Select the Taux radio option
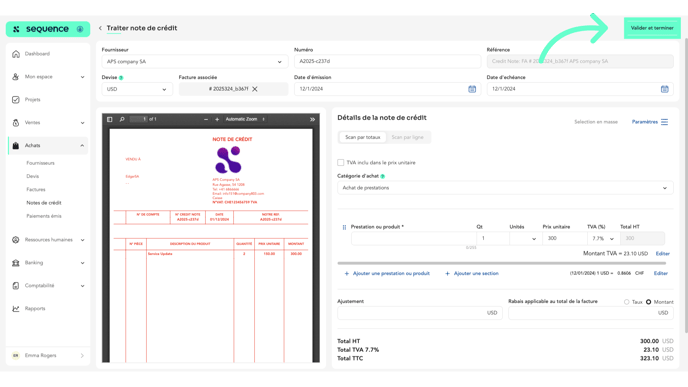The width and height of the screenshot is (688, 387). click(x=627, y=302)
